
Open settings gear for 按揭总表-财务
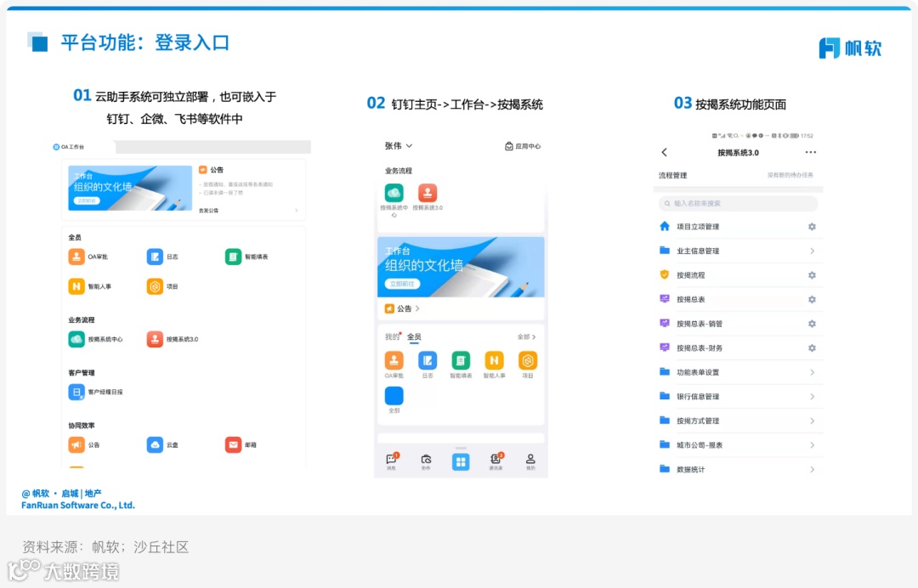point(812,348)
